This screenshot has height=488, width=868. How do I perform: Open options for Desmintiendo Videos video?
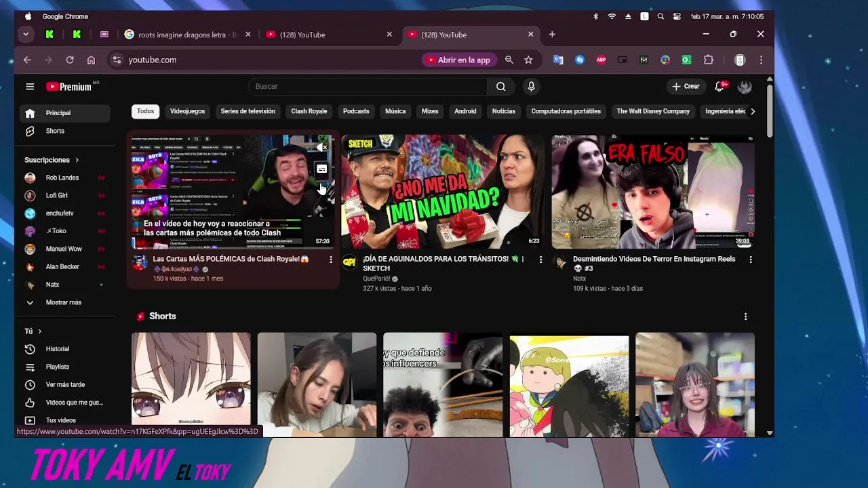tap(751, 260)
